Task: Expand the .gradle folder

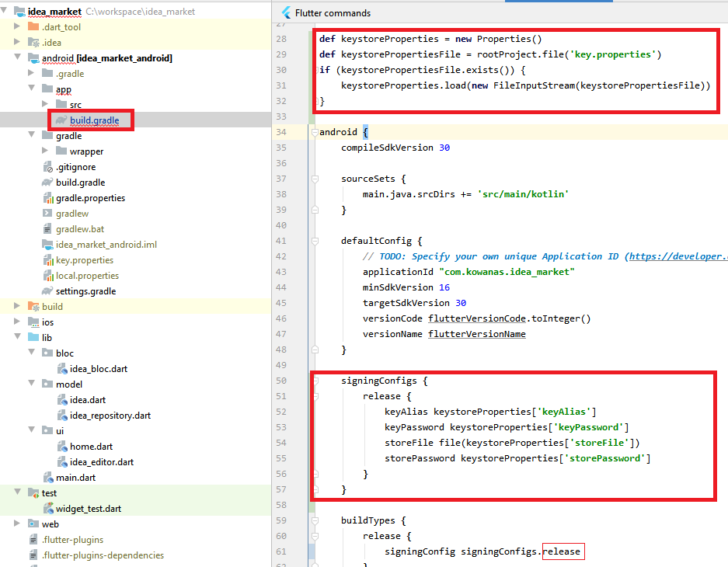Action: 31,73
